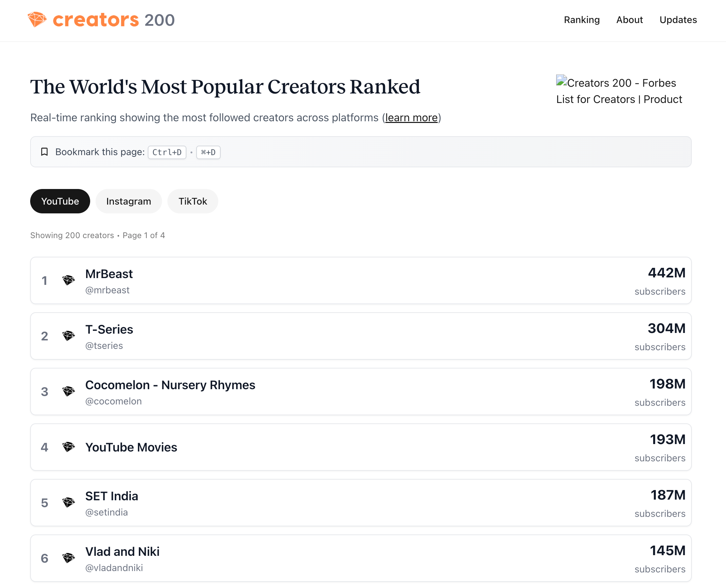Click the creators 200 site title

[x=114, y=20]
